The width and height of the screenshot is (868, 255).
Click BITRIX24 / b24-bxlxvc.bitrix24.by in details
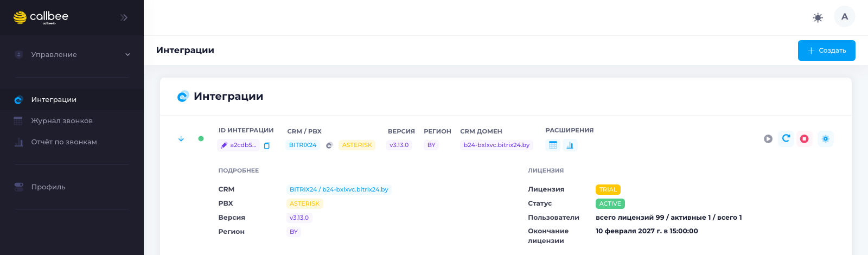pyautogui.click(x=339, y=189)
